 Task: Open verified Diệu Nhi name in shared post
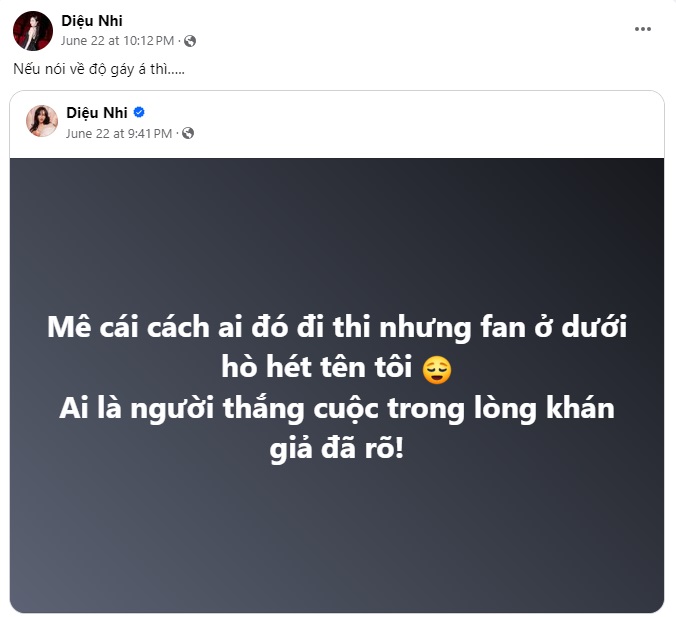tap(97, 113)
